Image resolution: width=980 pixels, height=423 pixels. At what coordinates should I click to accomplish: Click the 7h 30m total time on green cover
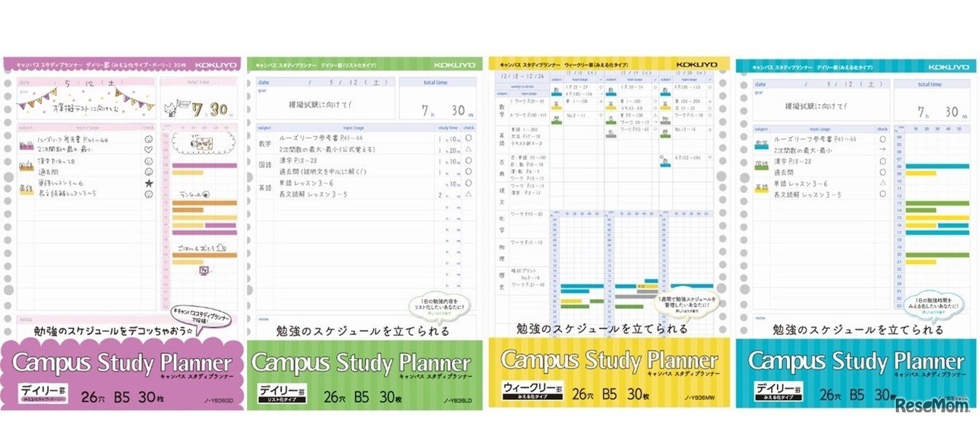[x=448, y=109]
